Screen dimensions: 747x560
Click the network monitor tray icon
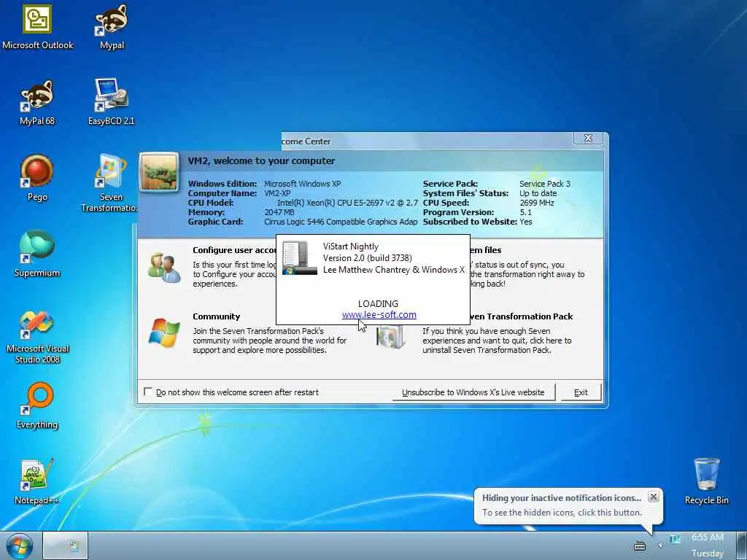675,539
